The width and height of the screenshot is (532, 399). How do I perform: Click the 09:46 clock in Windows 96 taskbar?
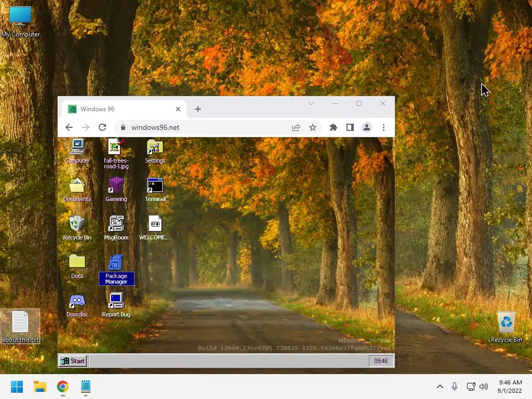(x=381, y=361)
